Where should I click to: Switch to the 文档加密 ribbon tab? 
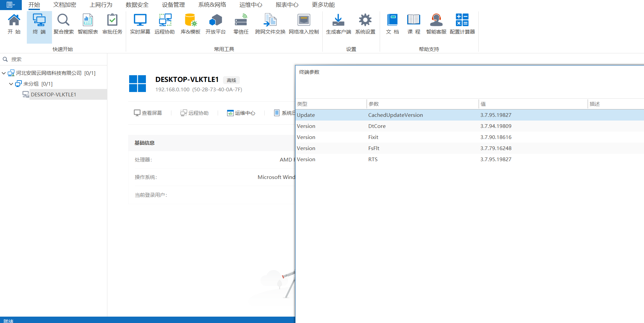[65, 5]
